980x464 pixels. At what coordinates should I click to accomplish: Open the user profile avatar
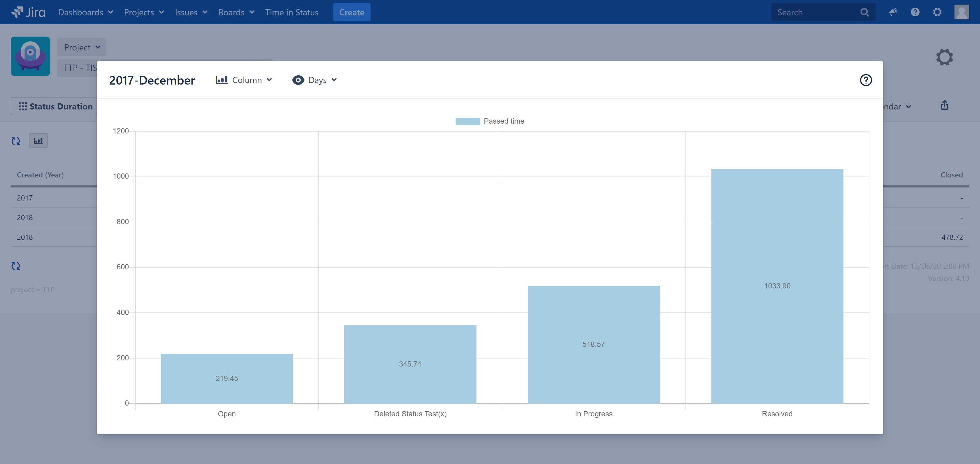coord(961,12)
